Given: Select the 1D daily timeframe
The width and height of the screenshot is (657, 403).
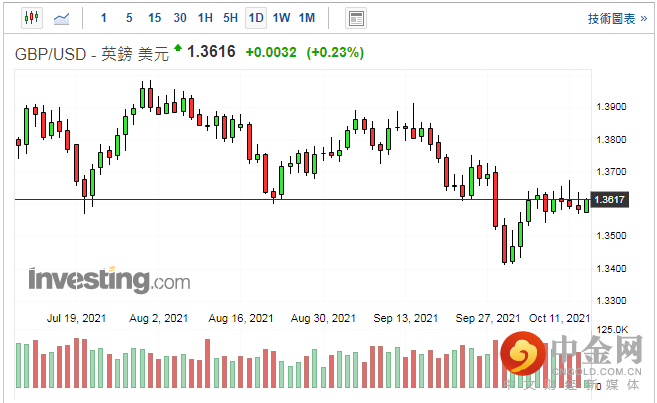Looking at the screenshot, I should [256, 18].
